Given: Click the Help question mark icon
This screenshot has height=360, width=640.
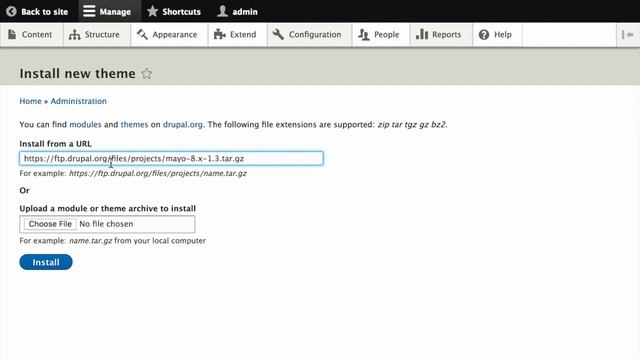Looking at the screenshot, I should click(484, 35).
